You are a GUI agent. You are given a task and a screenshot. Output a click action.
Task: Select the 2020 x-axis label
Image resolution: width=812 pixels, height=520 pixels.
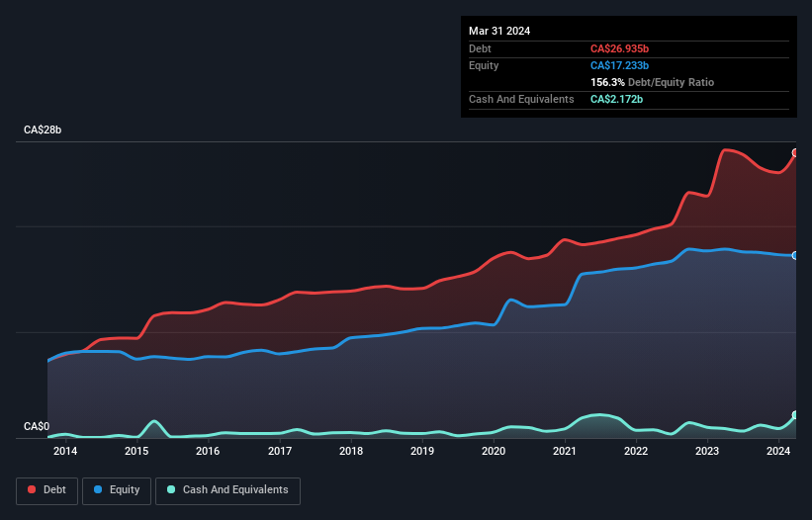[494, 451]
